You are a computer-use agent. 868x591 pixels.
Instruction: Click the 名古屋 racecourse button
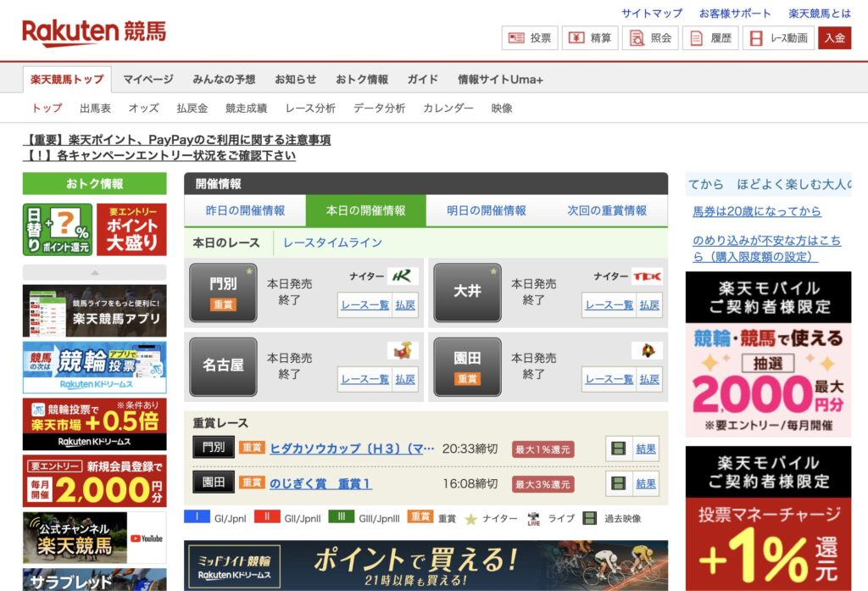pos(223,366)
